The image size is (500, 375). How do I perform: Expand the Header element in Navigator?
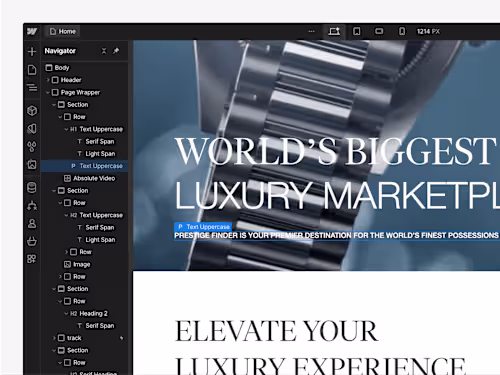pyautogui.click(x=48, y=80)
